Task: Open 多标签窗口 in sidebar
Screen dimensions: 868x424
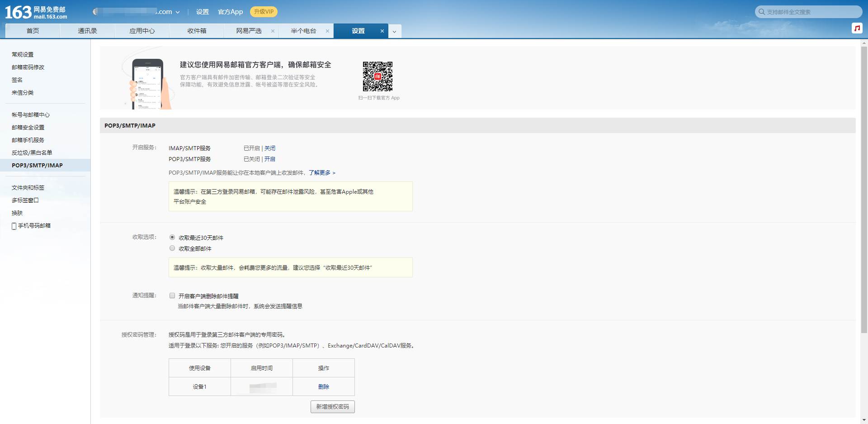Action: 25,200
